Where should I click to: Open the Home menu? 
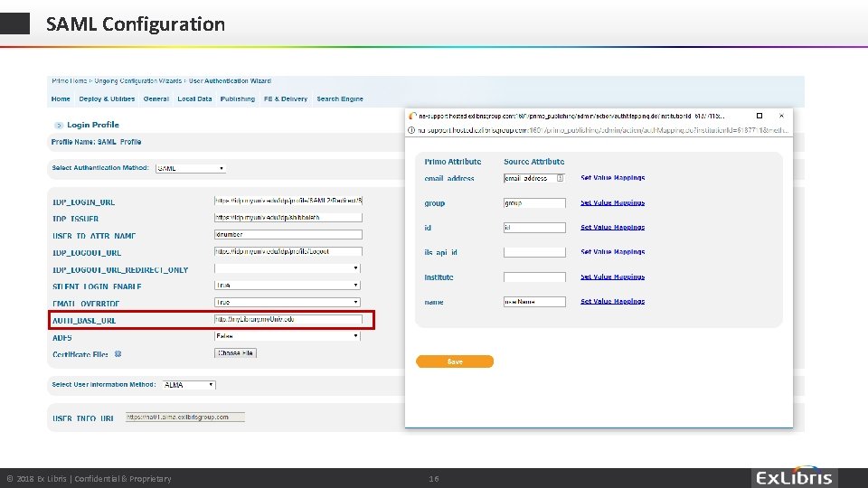(61, 99)
